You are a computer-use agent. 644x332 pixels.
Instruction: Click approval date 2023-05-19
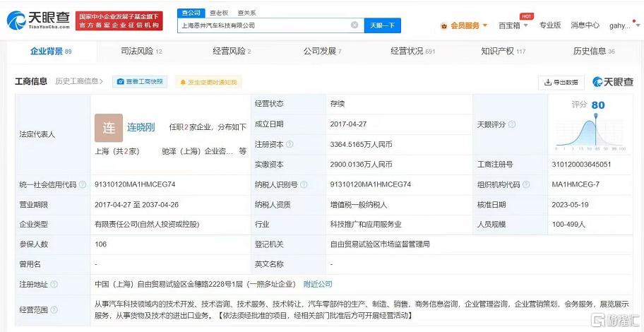coord(570,205)
